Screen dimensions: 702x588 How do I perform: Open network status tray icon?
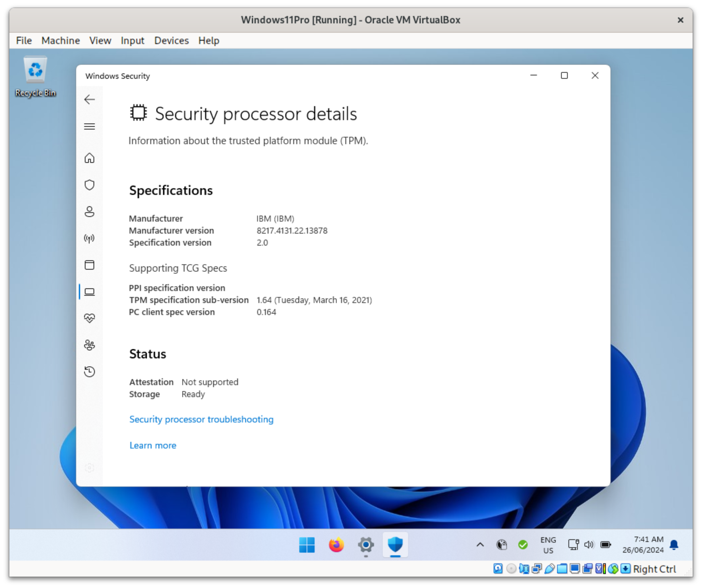[573, 545]
